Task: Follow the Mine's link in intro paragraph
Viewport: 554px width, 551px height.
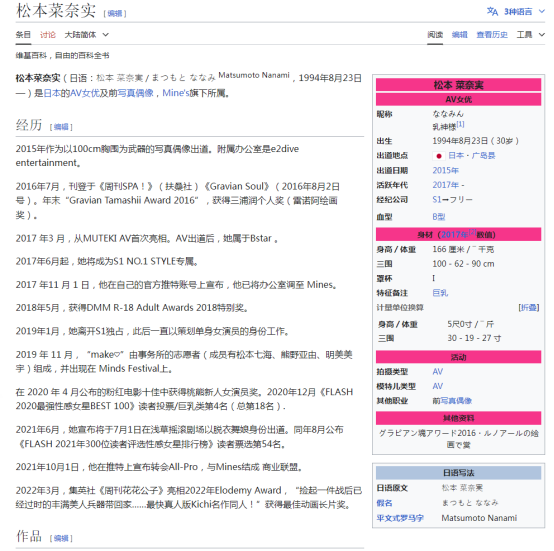Action: tap(176, 93)
